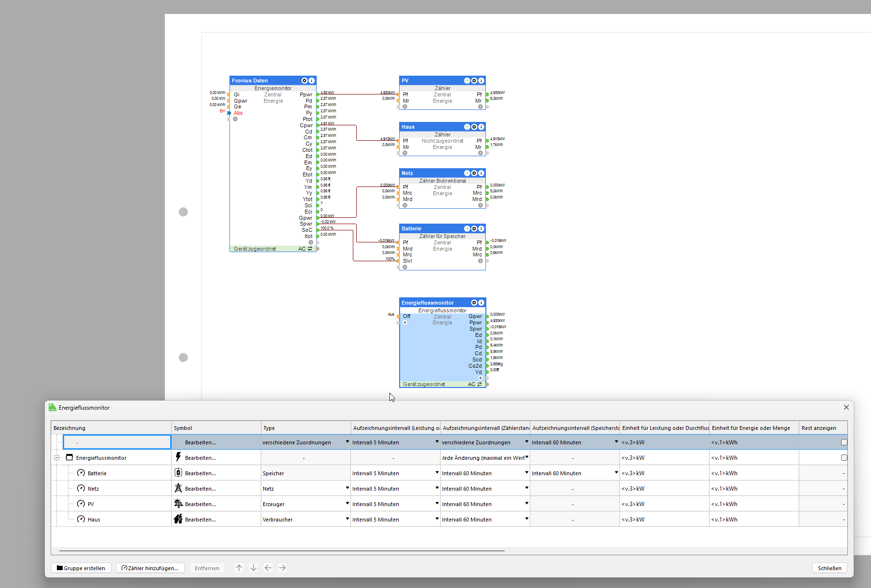The width and height of the screenshot is (871, 588).
Task: Click the Zähler hinzufügen button
Action: coord(150,568)
